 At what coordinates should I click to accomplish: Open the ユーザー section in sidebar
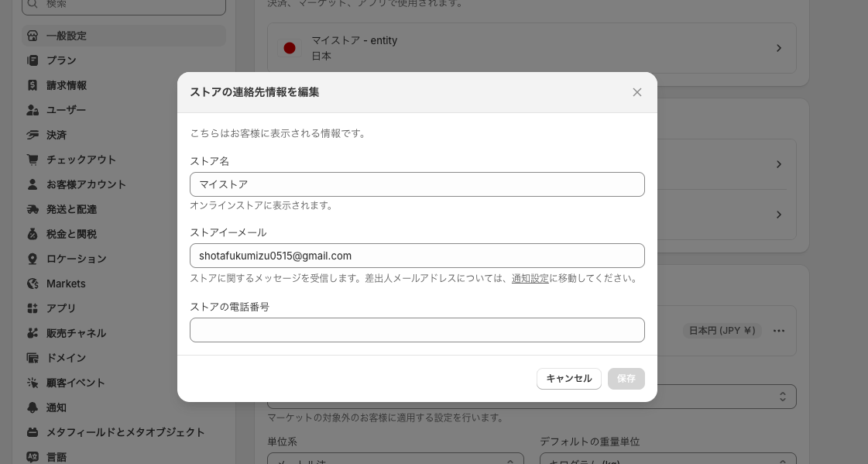click(x=67, y=110)
